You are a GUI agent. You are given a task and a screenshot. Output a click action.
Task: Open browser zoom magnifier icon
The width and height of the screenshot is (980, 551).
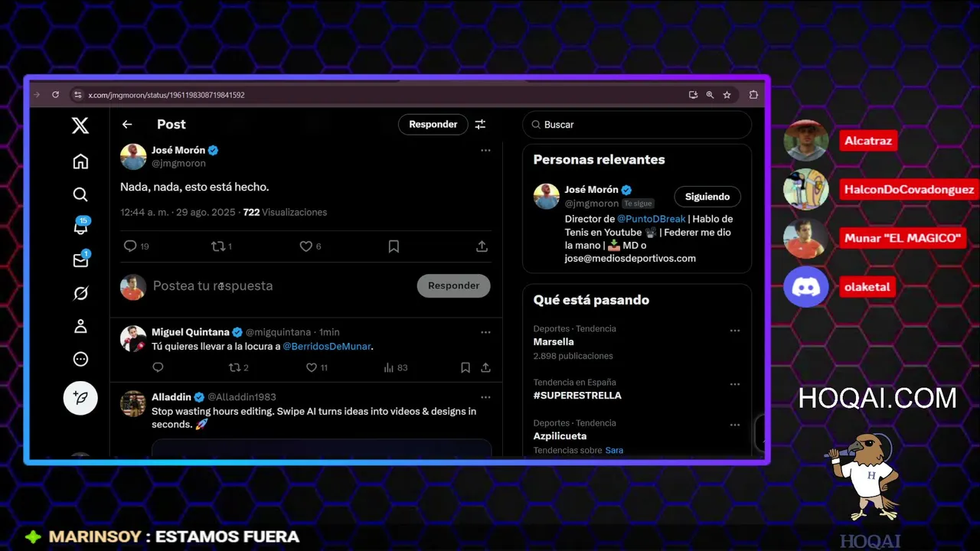click(710, 95)
